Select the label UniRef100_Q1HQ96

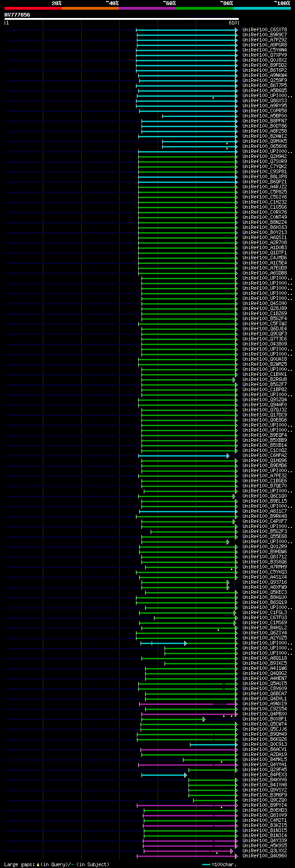coord(265,460)
